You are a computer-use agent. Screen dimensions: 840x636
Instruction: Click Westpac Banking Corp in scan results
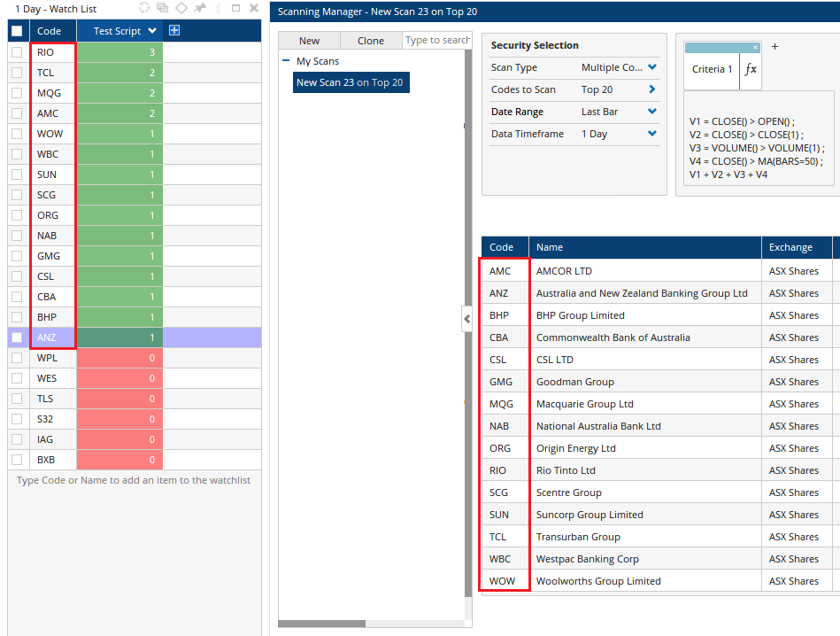pos(587,559)
